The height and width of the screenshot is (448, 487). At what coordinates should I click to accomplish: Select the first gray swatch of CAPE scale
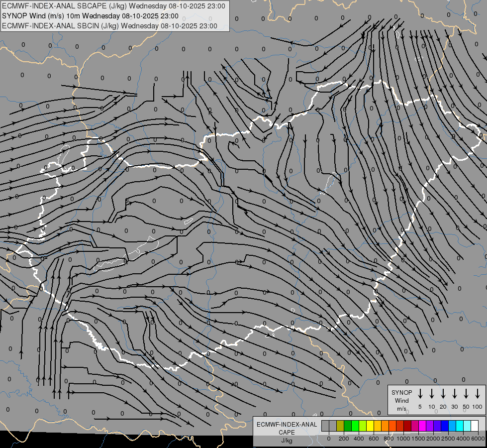coord(325,426)
